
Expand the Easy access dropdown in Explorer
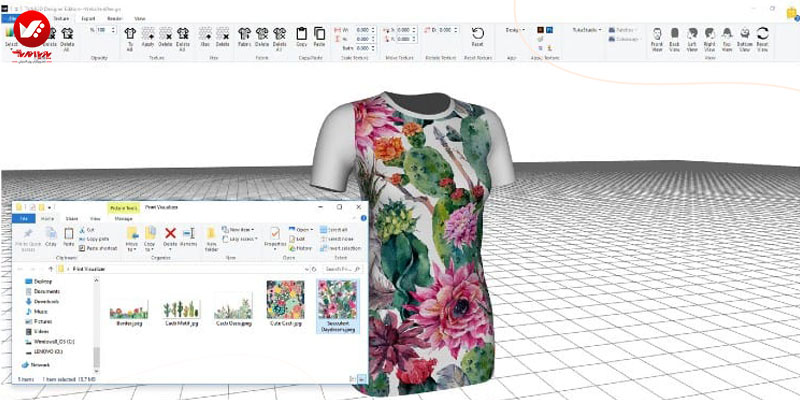click(x=240, y=239)
